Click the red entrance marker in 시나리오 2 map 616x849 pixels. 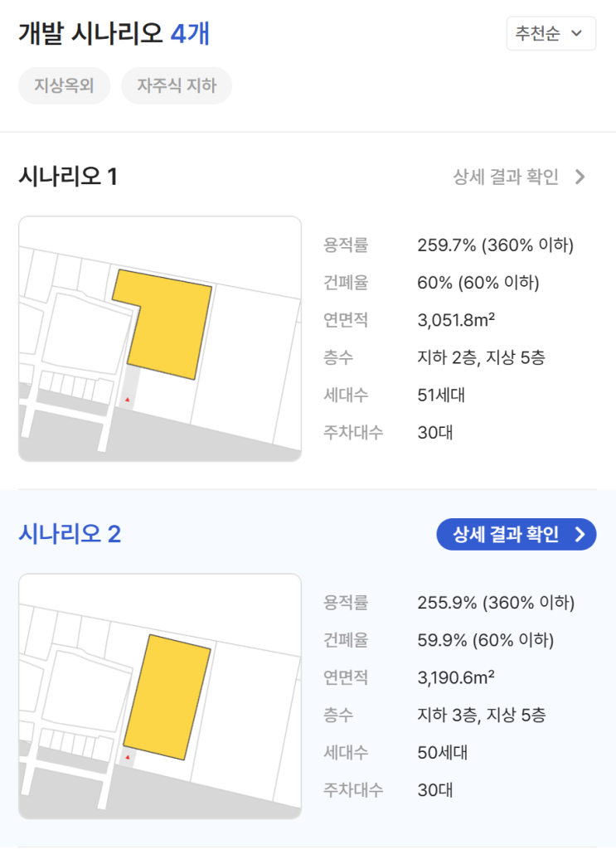(127, 757)
